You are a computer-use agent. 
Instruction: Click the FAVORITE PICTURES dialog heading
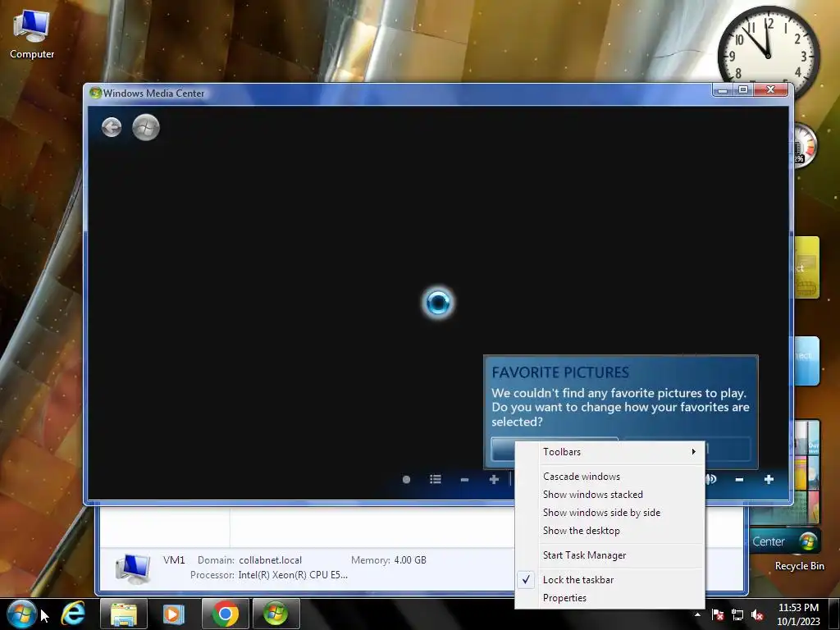pyautogui.click(x=560, y=372)
